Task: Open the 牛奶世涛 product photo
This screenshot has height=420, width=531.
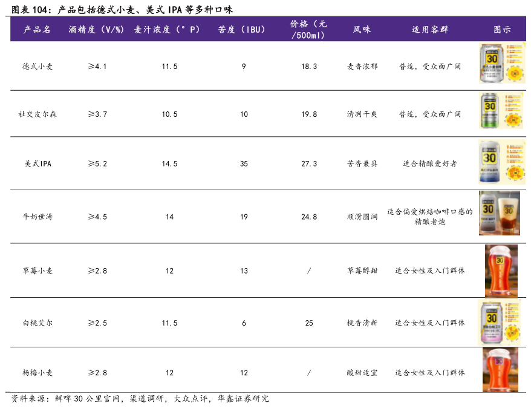Action: tap(499, 213)
